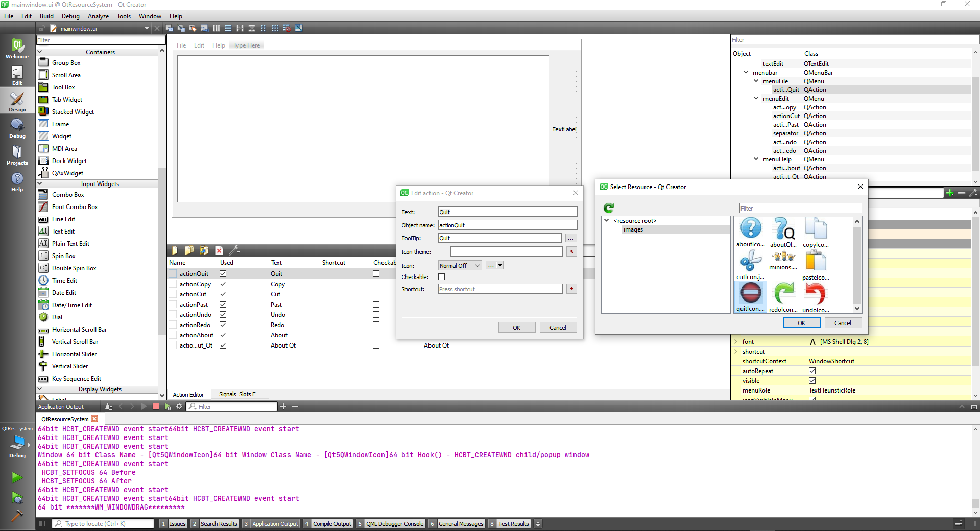
Task: Apply Lay Out Horizontally from the toolbar
Action: point(217,28)
